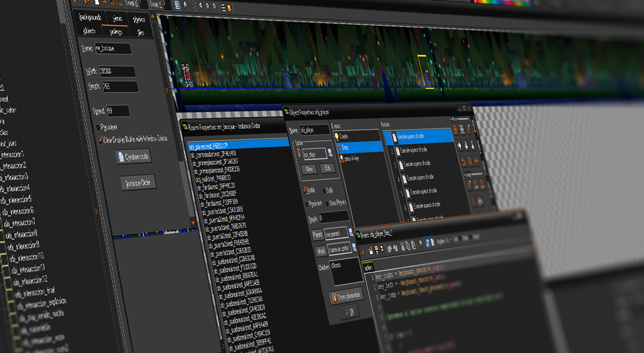This screenshot has width=644, height=353.
Task: Enable Solid checkbox in Object Properties
Action: (x=324, y=191)
